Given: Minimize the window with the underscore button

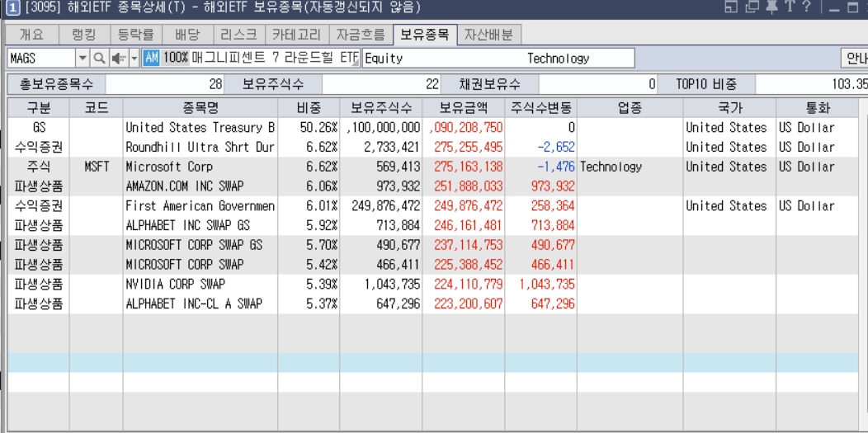Looking at the screenshot, I should tap(834, 9).
